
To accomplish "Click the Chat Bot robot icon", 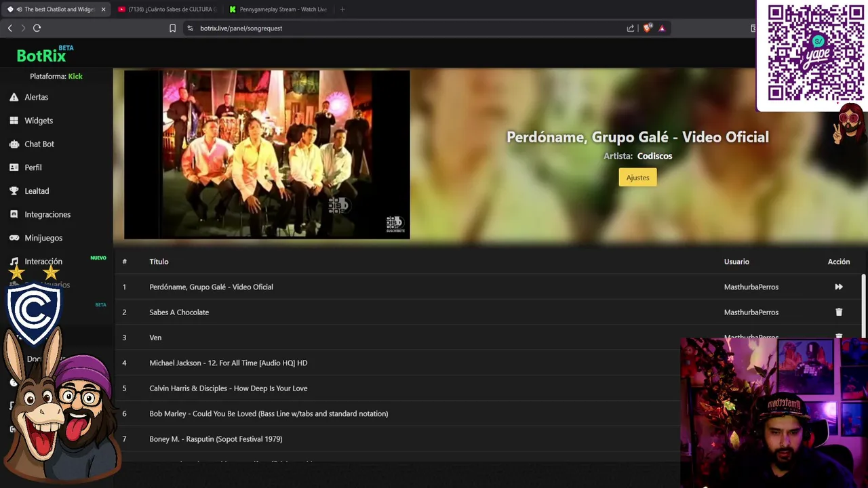I will pos(14,144).
